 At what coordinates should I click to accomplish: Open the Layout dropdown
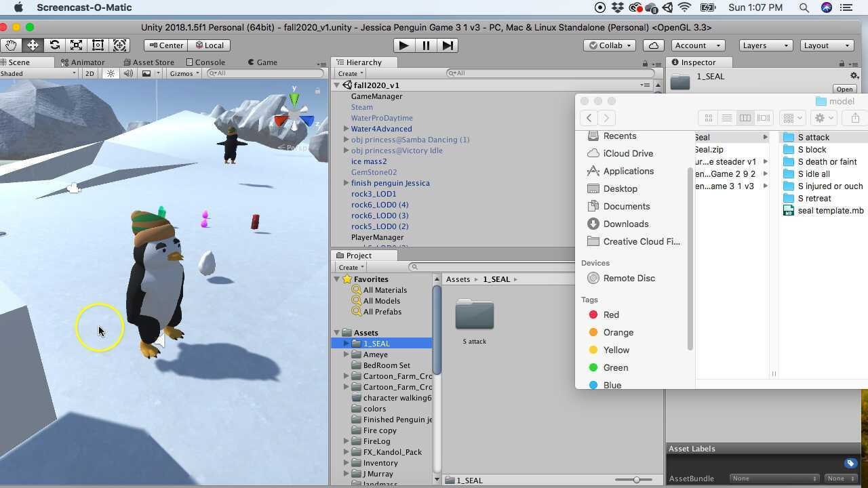pos(825,45)
